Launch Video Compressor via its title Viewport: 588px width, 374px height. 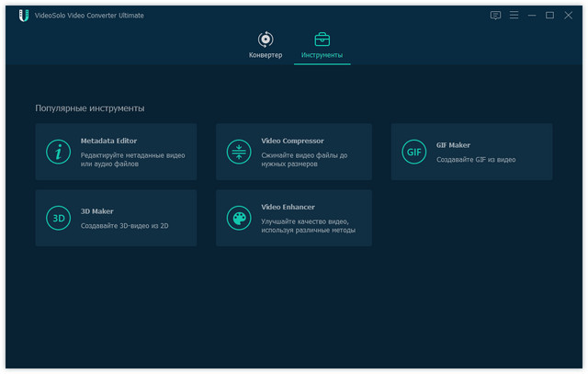click(x=292, y=141)
